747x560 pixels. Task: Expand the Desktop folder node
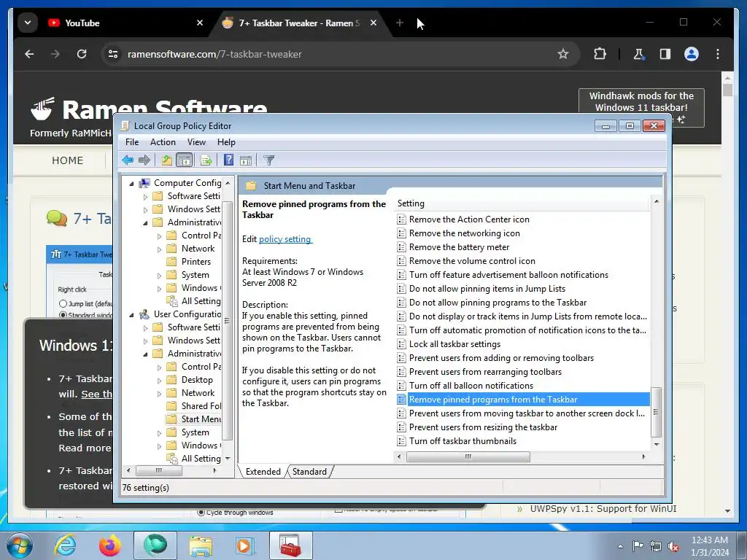pos(160,380)
